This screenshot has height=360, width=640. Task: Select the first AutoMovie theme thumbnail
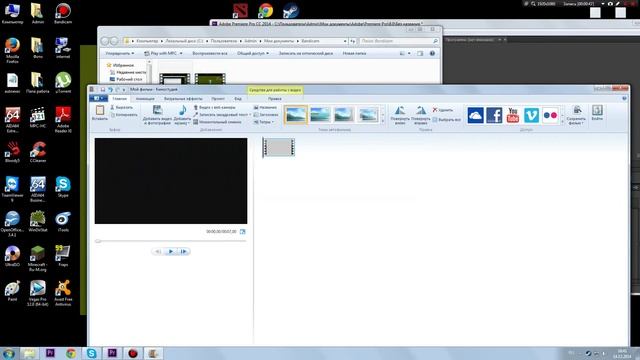coord(296,115)
